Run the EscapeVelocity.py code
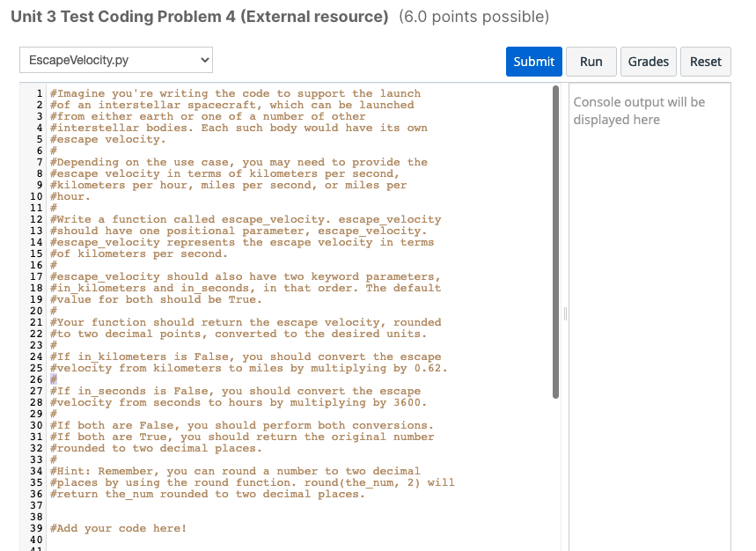 591,61
